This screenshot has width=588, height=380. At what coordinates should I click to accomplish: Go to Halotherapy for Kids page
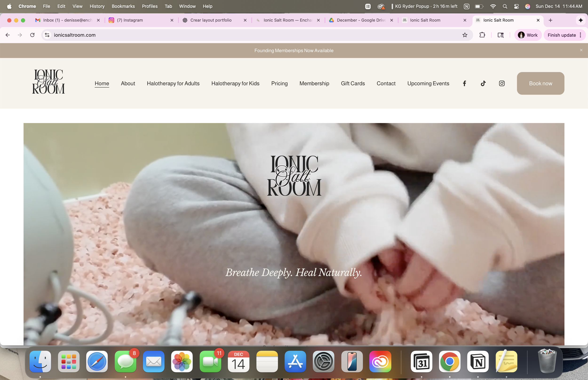coord(235,83)
